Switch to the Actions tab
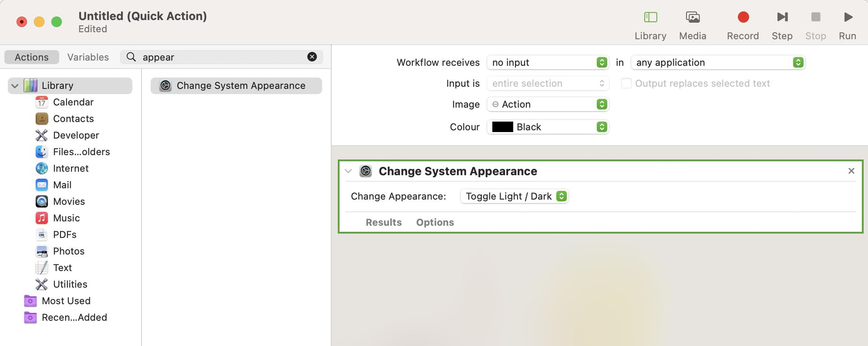Viewport: 868px width, 346px height. click(x=32, y=57)
